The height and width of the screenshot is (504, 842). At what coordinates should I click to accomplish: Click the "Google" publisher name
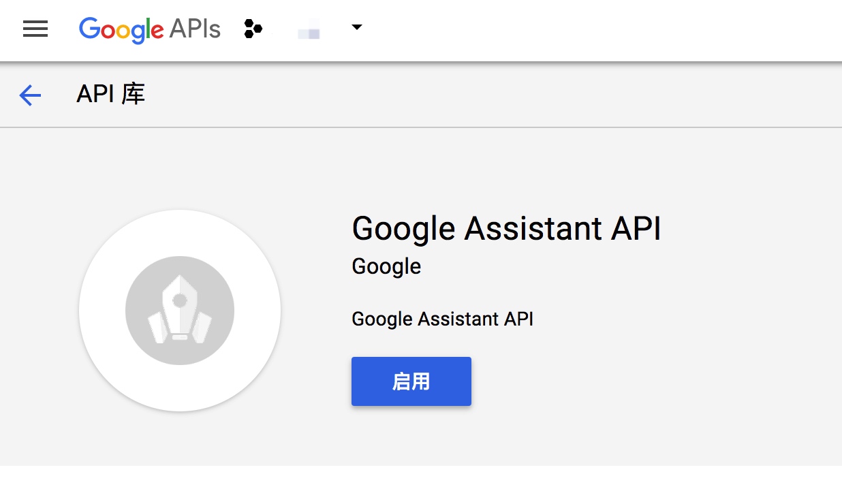[x=386, y=266]
